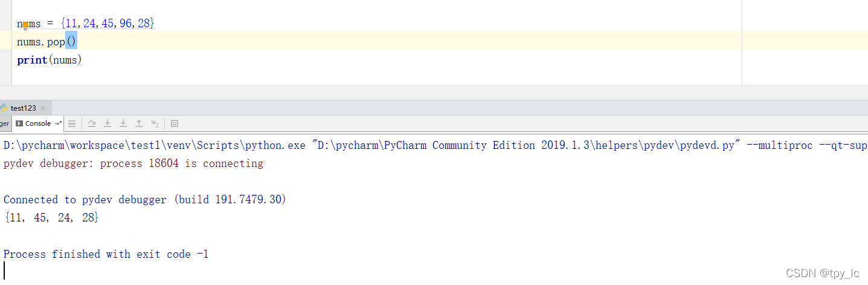868x285 pixels.
Task: Click the Step Out debugger icon
Action: [x=139, y=123]
